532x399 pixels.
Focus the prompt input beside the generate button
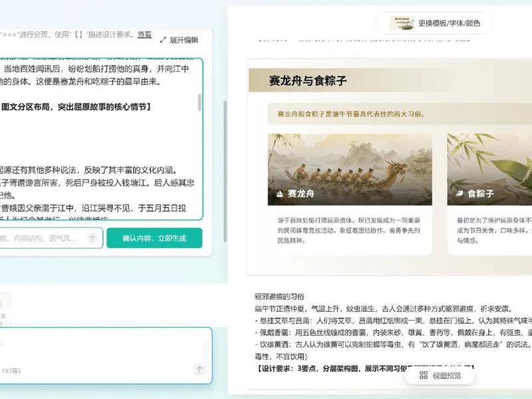click(51, 238)
